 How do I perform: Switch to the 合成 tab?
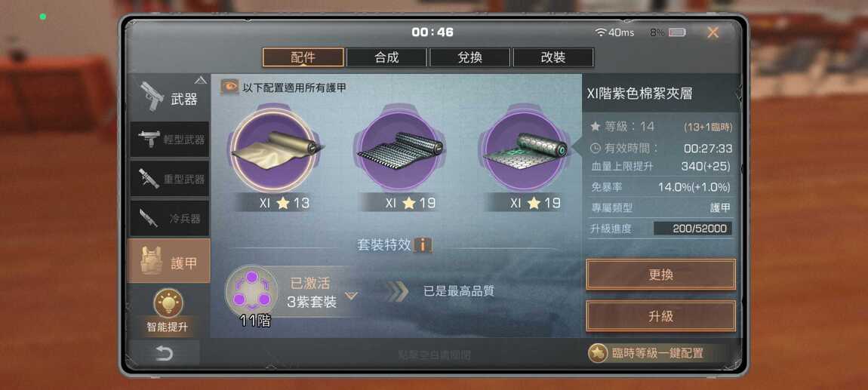(386, 57)
